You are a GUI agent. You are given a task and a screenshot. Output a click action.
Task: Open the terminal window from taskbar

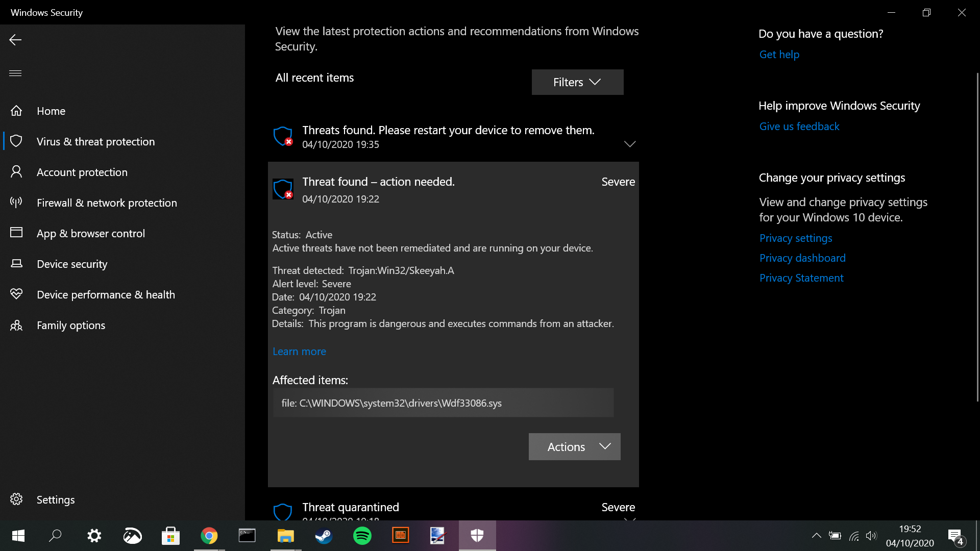click(x=247, y=536)
